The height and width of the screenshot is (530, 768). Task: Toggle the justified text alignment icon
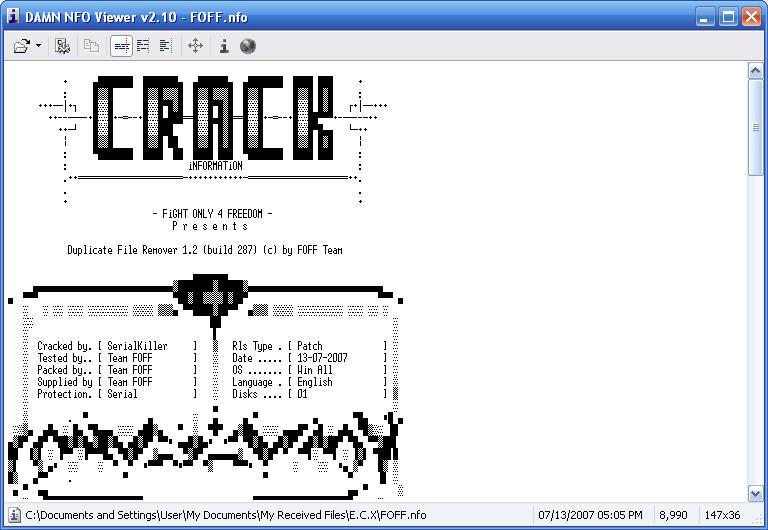[144, 47]
